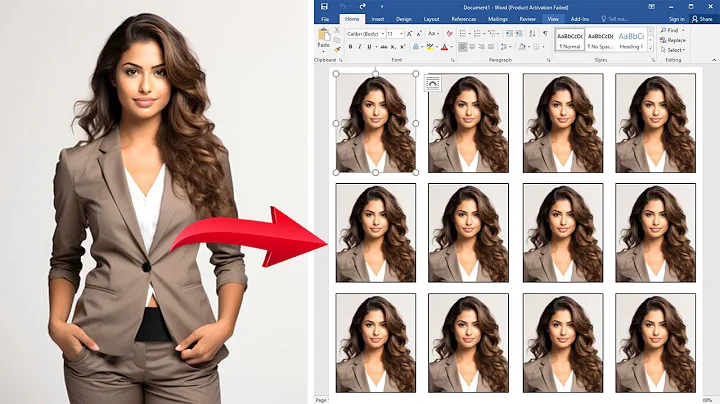The width and height of the screenshot is (720, 404).
Task: Set Justify paragraph alignment
Action: click(491, 47)
